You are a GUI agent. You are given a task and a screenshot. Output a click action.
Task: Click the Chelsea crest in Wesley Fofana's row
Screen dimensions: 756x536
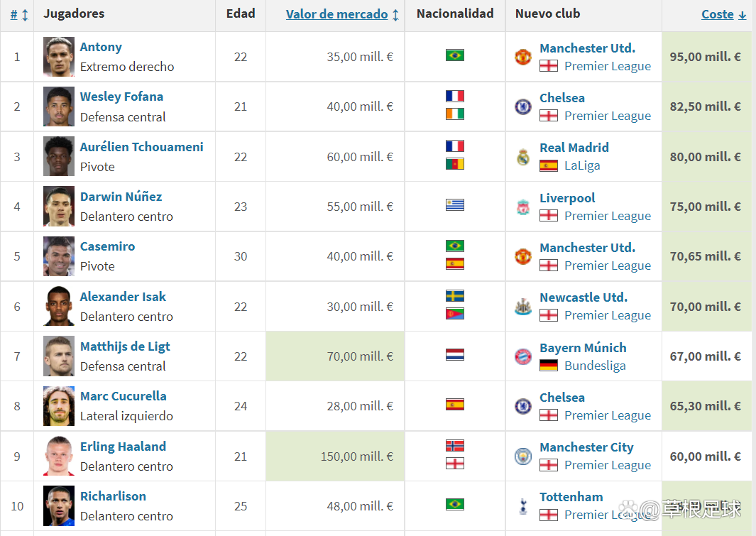[523, 106]
